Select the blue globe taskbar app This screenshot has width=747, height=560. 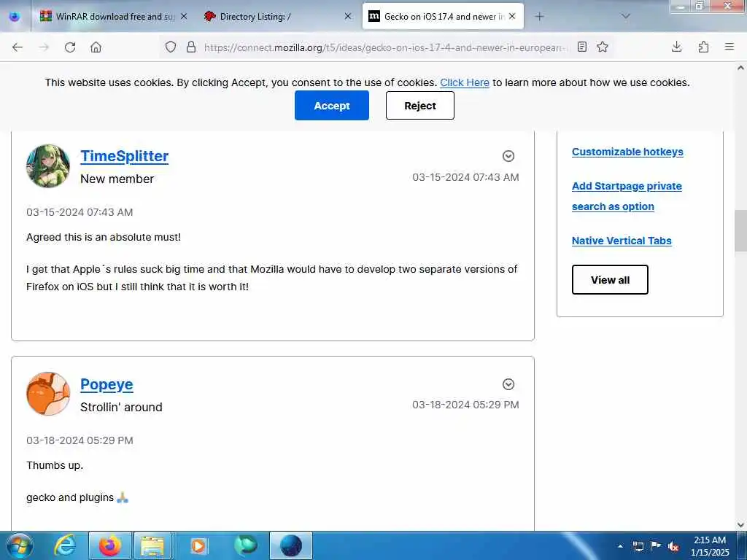click(291, 545)
